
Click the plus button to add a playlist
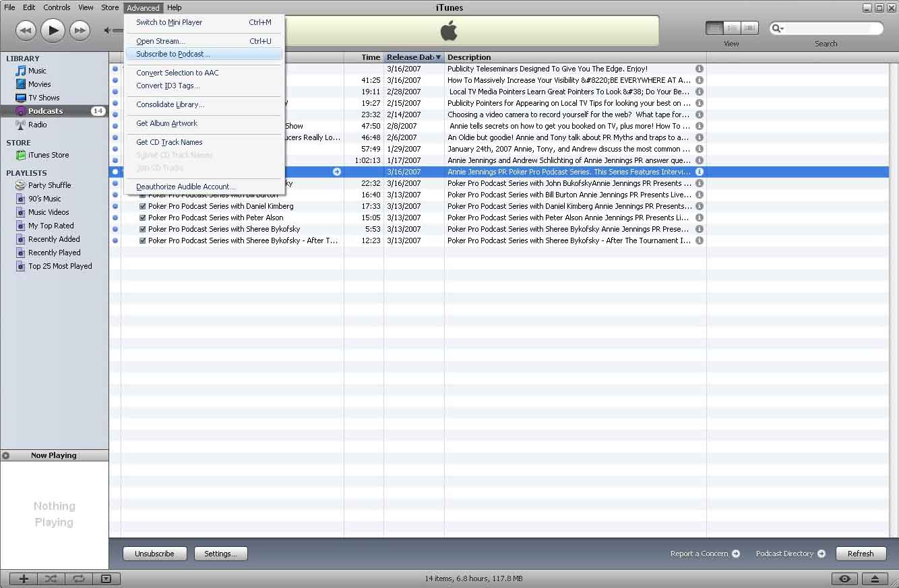pyautogui.click(x=24, y=579)
